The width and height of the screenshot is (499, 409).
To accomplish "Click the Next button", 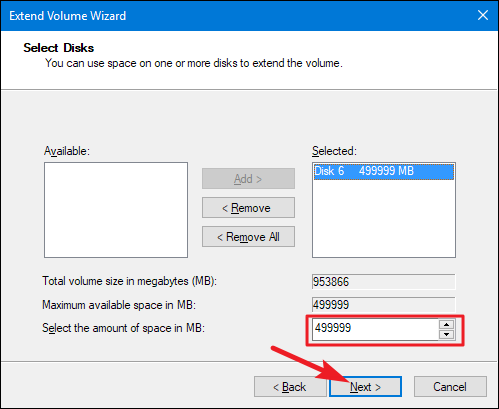I will (365, 387).
